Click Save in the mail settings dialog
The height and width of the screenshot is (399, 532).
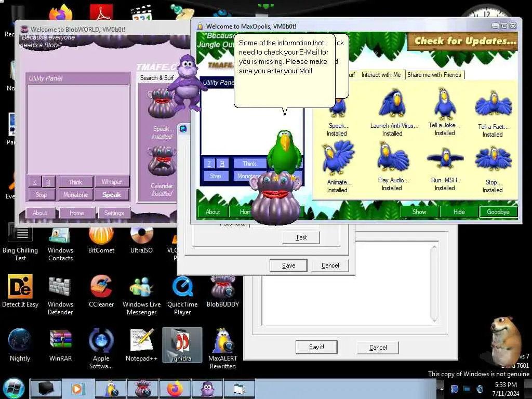point(288,265)
